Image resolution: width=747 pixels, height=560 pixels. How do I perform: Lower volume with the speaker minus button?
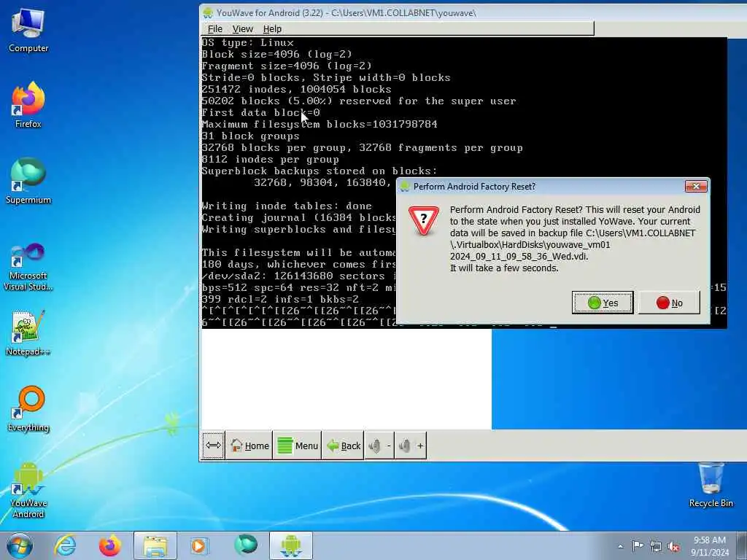click(x=379, y=446)
